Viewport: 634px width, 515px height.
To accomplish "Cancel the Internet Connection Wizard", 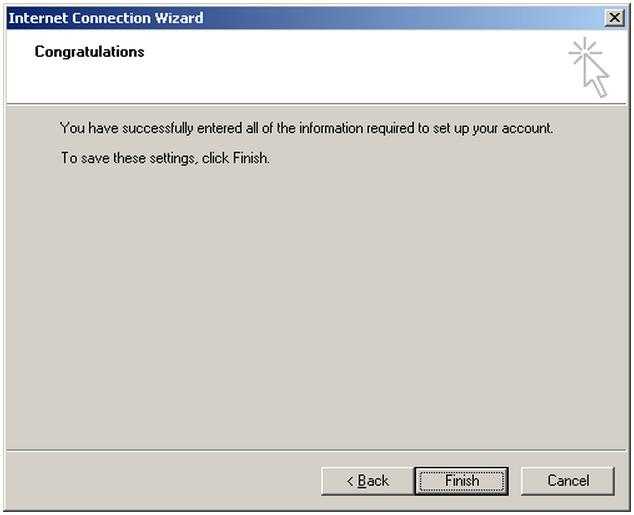I will coord(568,481).
